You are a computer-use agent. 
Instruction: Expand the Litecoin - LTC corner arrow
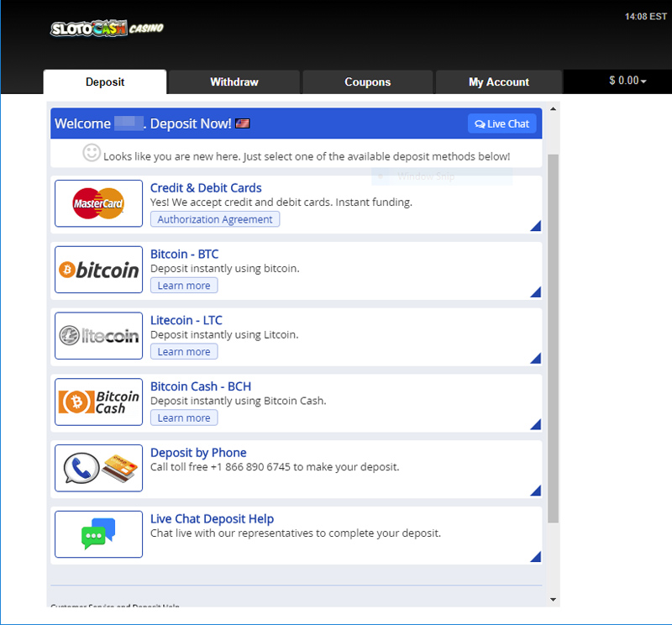(x=536, y=358)
